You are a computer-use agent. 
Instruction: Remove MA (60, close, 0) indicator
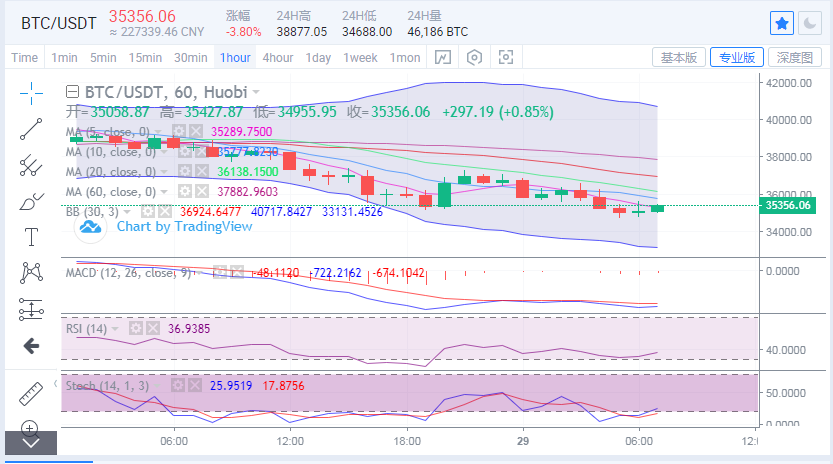click(x=201, y=191)
